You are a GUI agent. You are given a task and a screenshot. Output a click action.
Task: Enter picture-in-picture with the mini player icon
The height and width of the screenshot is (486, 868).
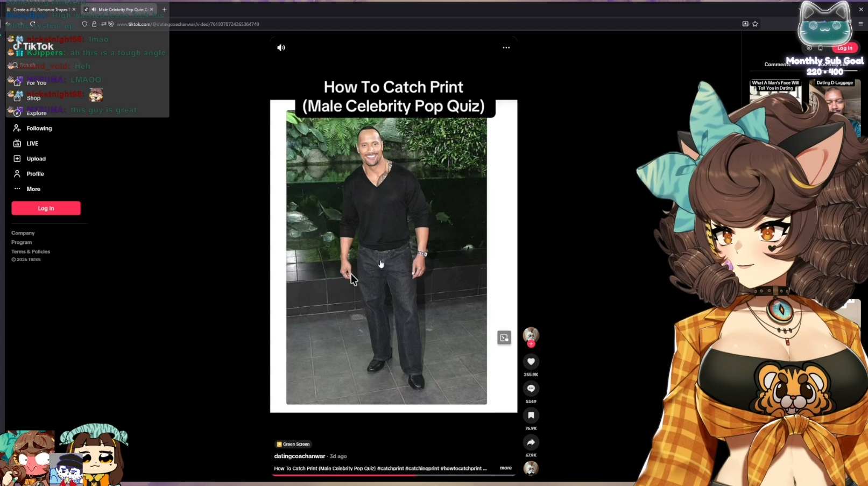504,337
